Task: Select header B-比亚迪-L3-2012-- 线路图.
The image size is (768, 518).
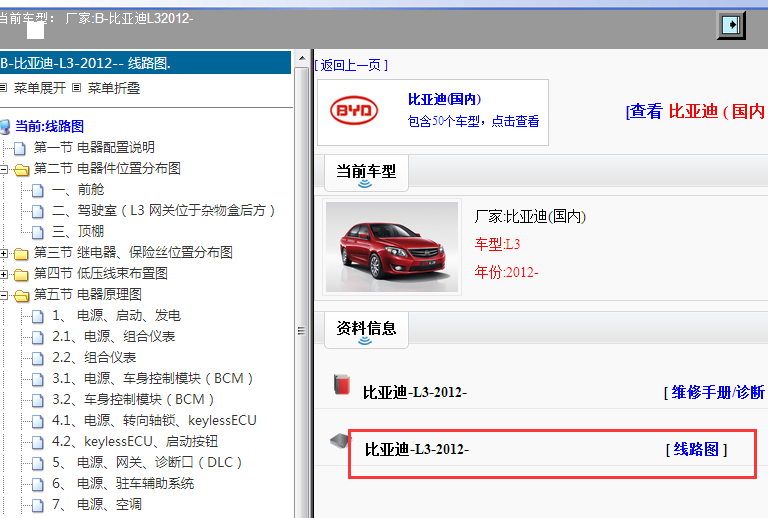Action: (x=145, y=63)
